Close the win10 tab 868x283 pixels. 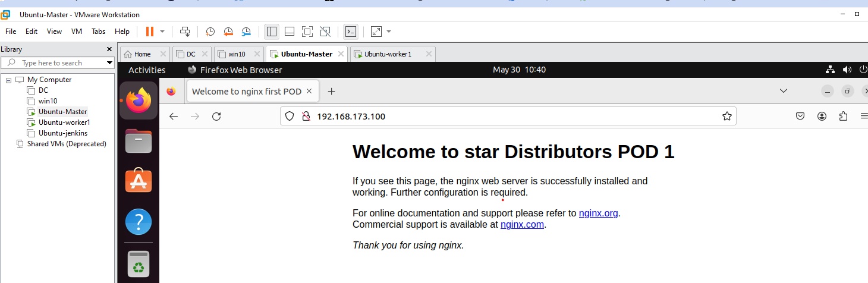[x=257, y=54]
